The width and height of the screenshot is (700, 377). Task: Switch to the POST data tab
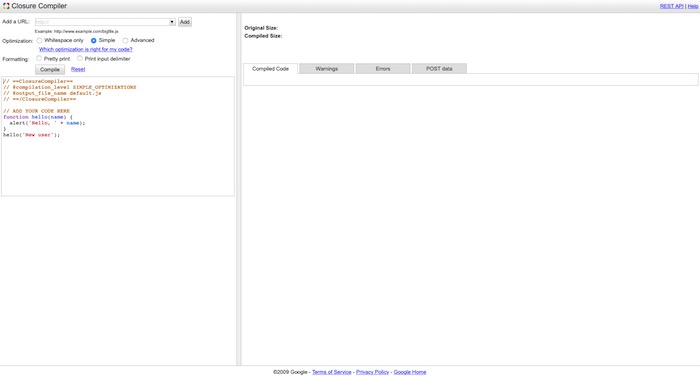click(439, 69)
